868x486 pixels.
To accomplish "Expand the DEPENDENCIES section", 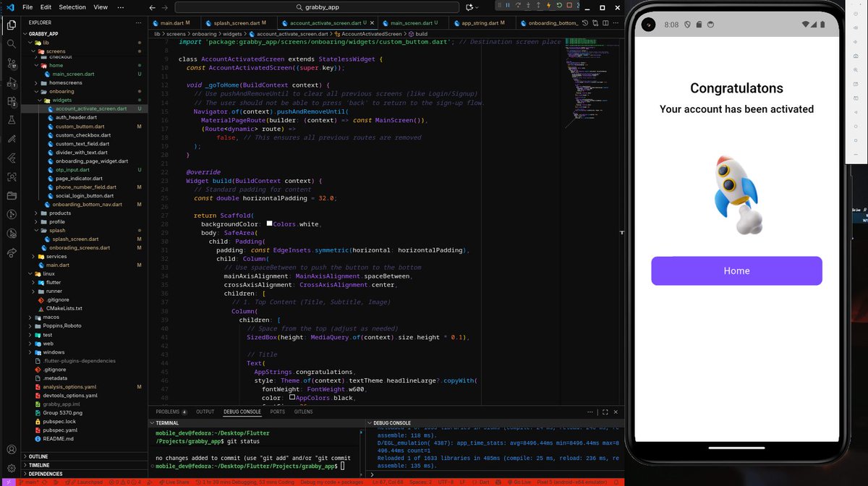I will click(45, 474).
